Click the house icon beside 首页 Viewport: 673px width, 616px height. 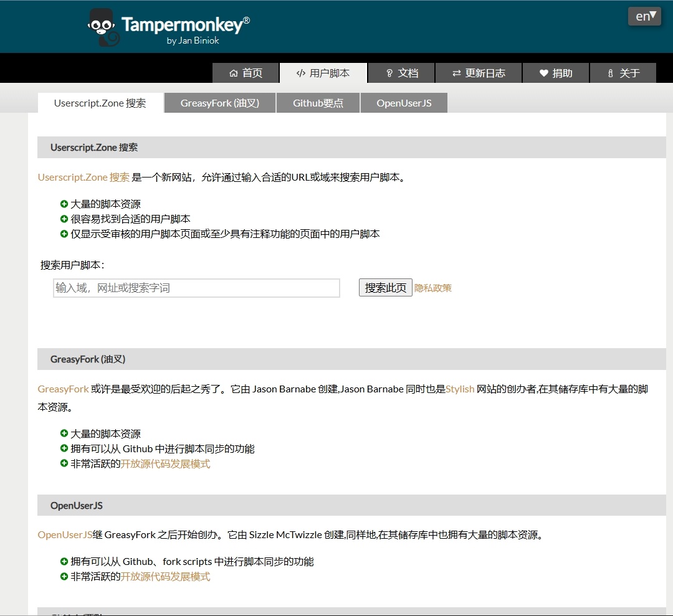[x=234, y=73]
